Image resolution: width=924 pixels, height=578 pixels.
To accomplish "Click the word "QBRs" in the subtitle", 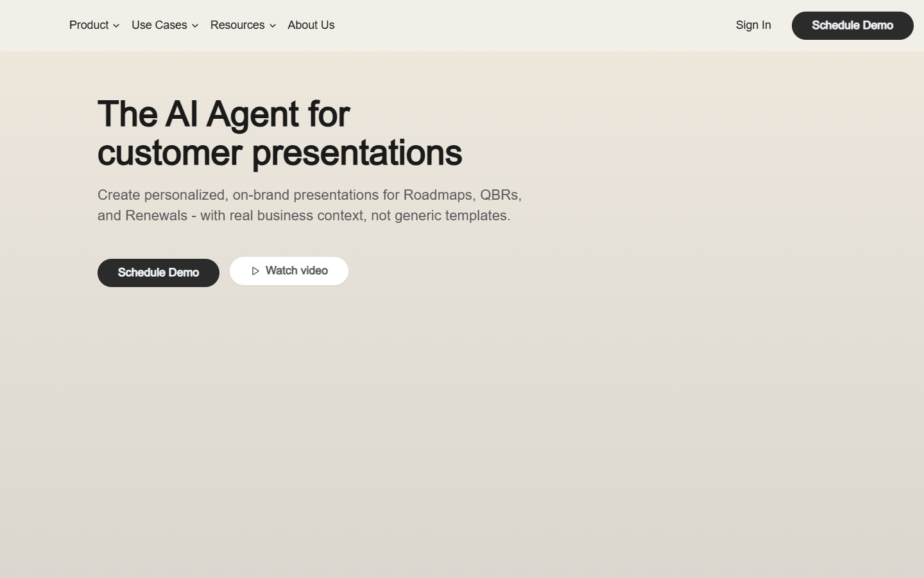I will (x=499, y=195).
